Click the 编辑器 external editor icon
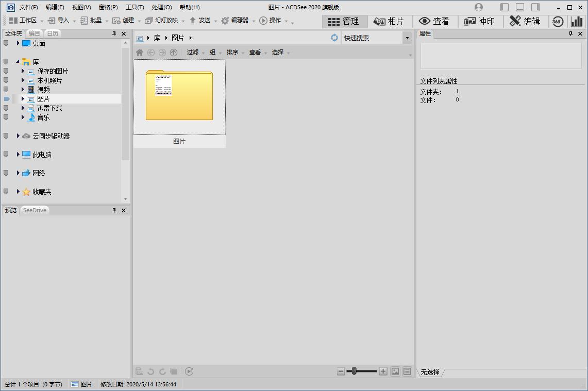Image resolution: width=588 pixels, height=391 pixels. 225,21
